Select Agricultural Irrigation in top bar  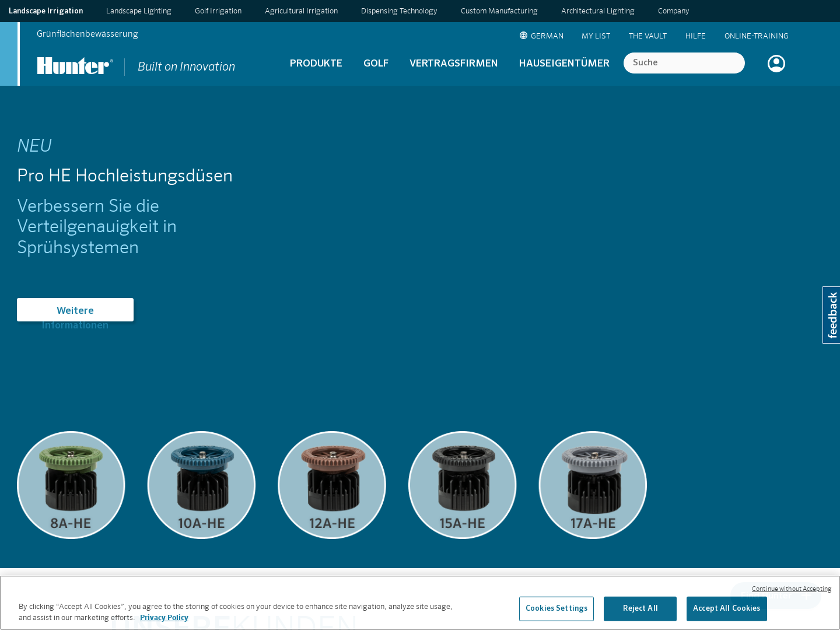click(302, 11)
